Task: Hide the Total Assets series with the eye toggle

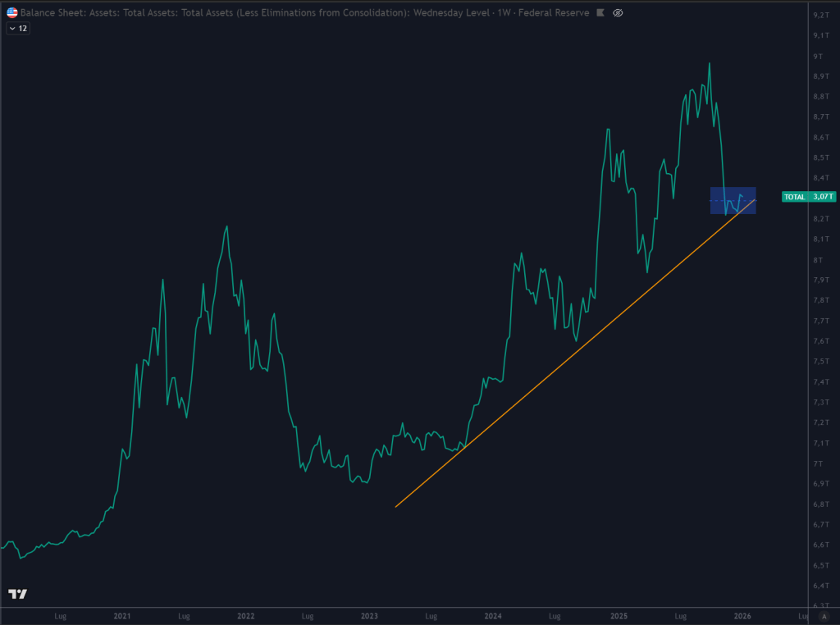Action: pos(618,12)
